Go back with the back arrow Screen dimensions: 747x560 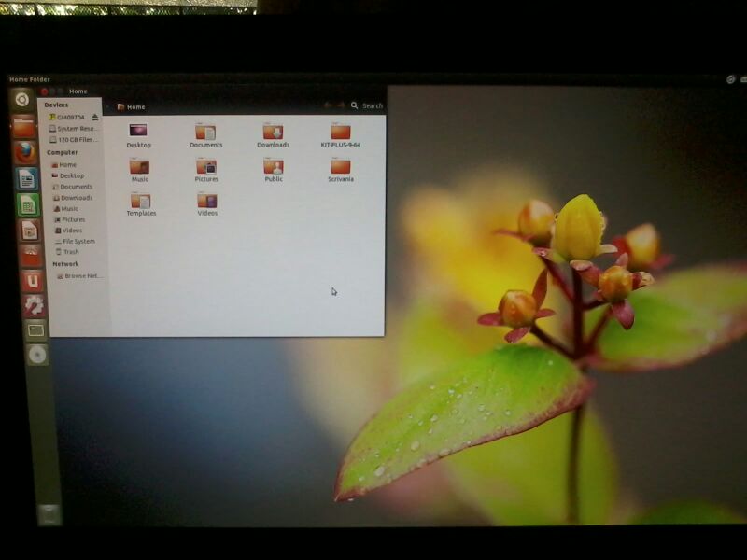click(328, 105)
